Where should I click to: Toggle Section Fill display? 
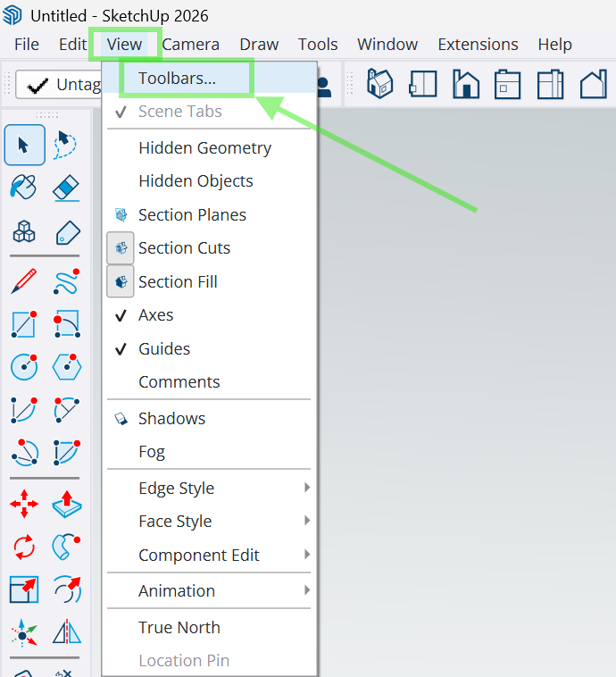click(210, 282)
